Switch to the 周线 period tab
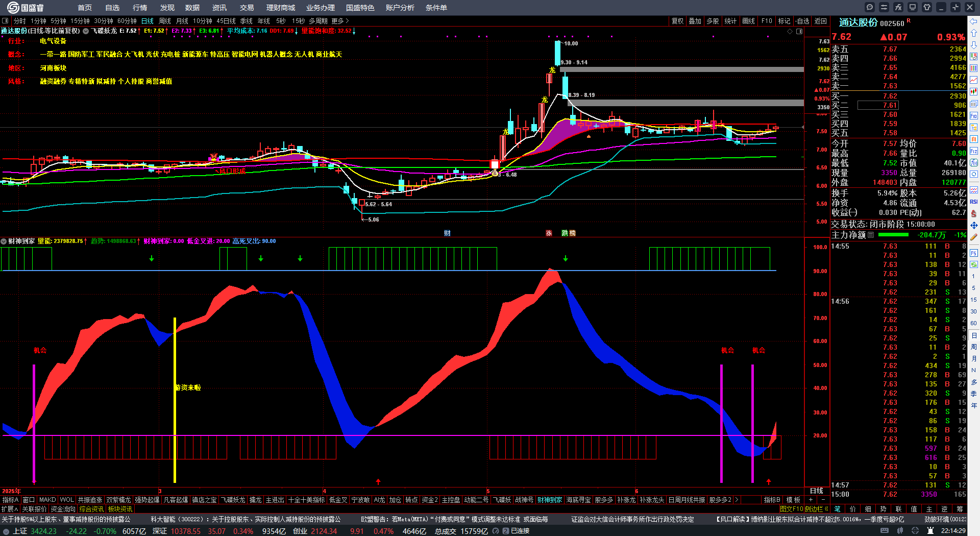This screenshot has width=980, height=536. (165, 21)
